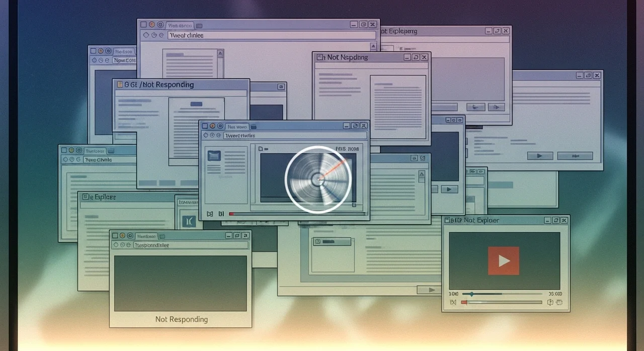Click the play button right of the center spinner window

tap(449, 189)
